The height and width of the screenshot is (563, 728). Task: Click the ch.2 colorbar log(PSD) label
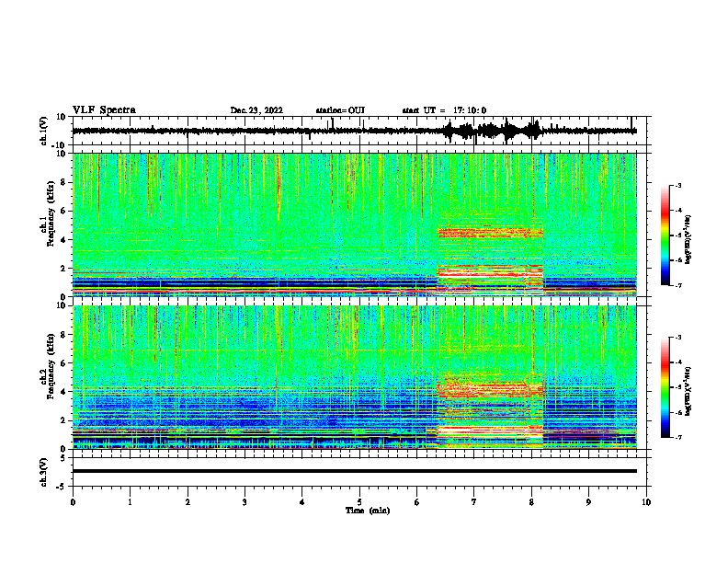coord(688,391)
